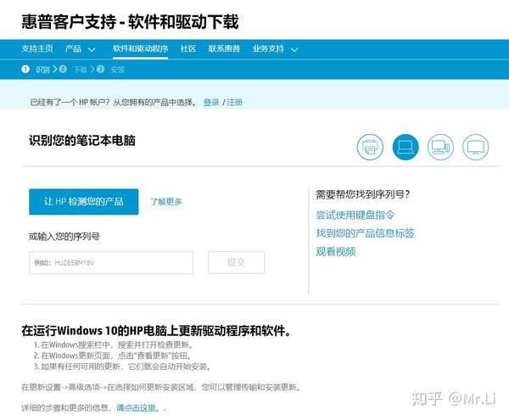The height and width of the screenshot is (420, 509).
Task: Click the 登录 link
Action: pyautogui.click(x=211, y=102)
